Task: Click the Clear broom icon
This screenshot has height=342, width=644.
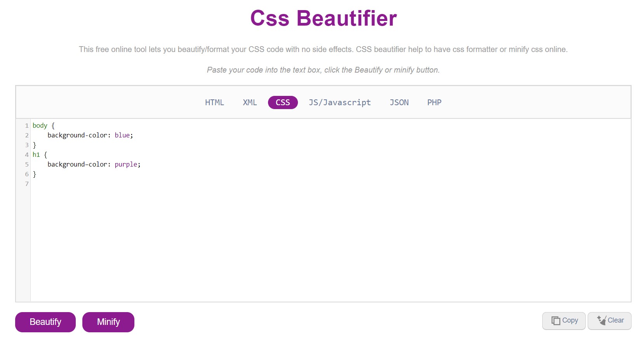Action: (601, 320)
